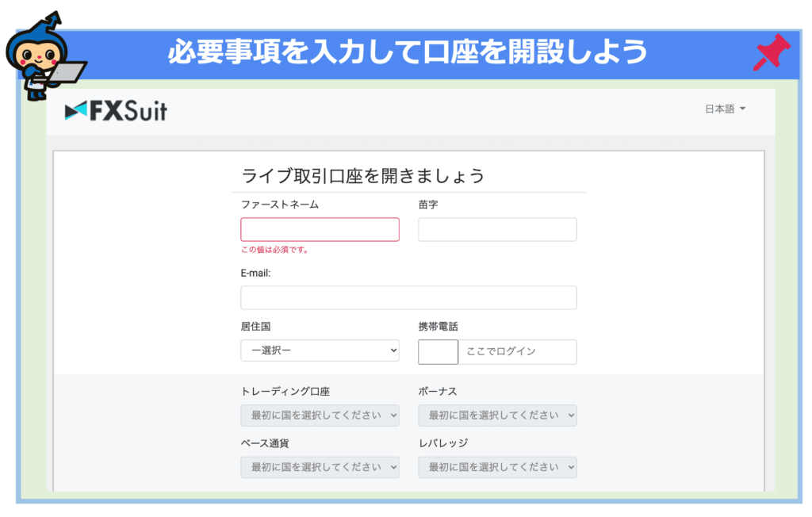Click the この値は必須です error message
This screenshot has height=517, width=812.
[x=275, y=250]
